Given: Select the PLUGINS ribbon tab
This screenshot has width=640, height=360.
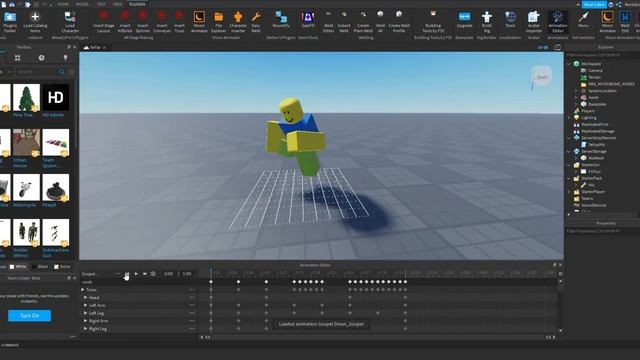Looking at the screenshot, I should click(137, 4).
